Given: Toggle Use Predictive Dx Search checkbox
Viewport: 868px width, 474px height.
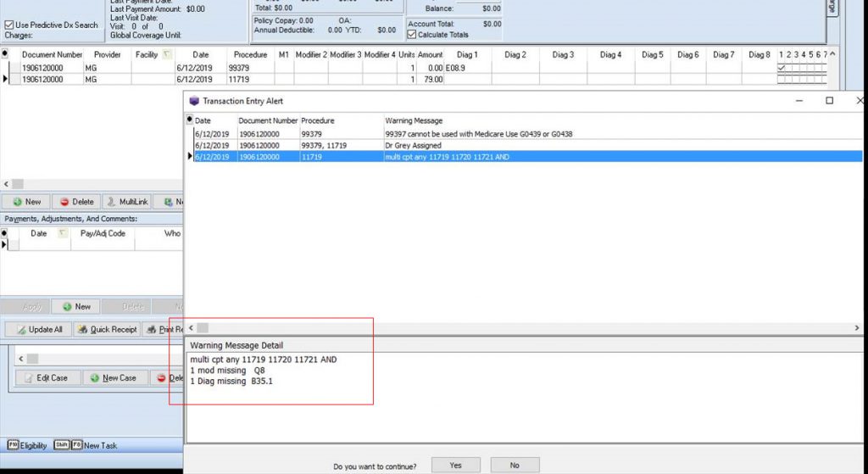Looking at the screenshot, I should click(x=8, y=25).
